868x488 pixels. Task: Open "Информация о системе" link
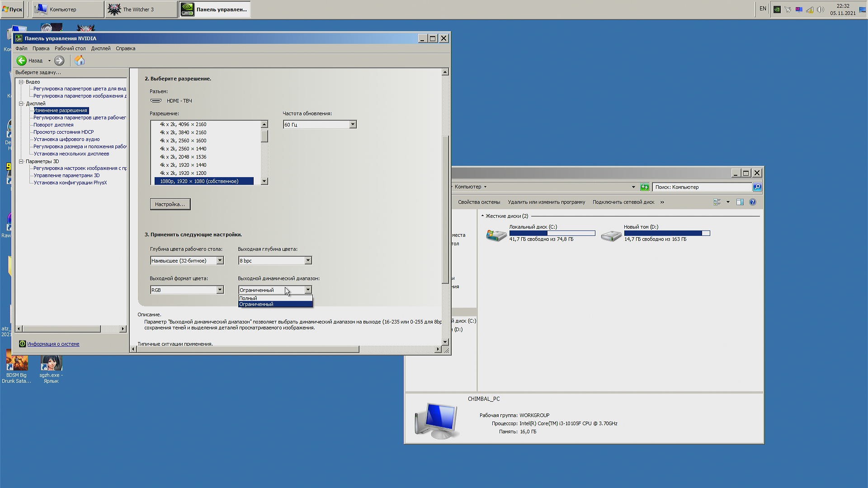point(53,344)
